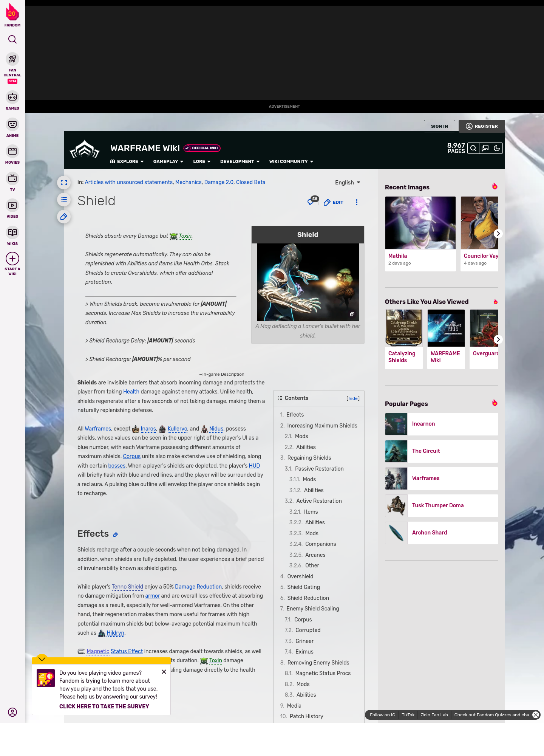Screen dimensions: 544x756
Task: Click the Sign In button
Action: pos(439,126)
